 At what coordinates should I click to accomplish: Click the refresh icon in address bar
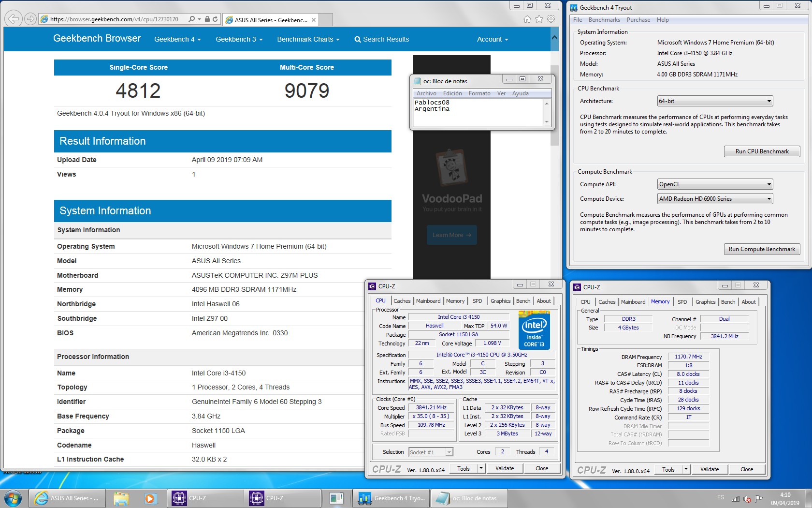click(x=215, y=19)
